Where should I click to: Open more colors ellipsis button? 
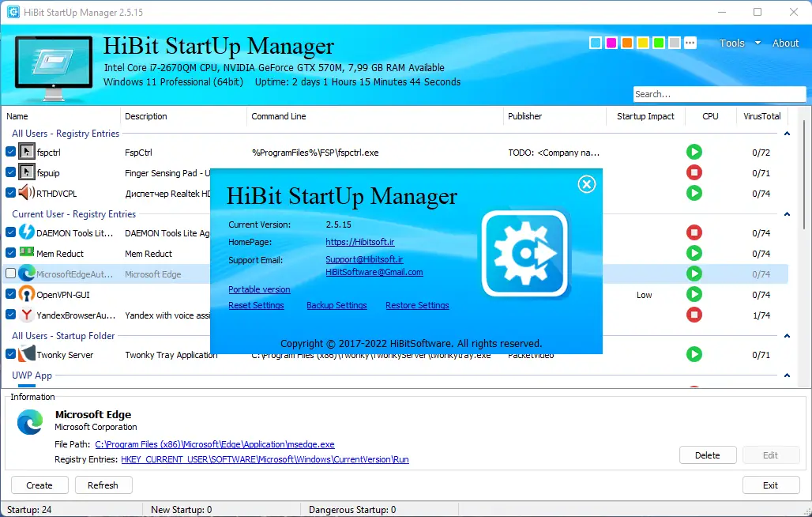(690, 43)
